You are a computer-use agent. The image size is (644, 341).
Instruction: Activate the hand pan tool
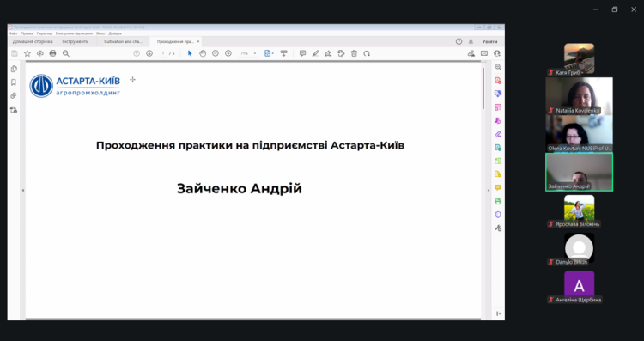[203, 53]
